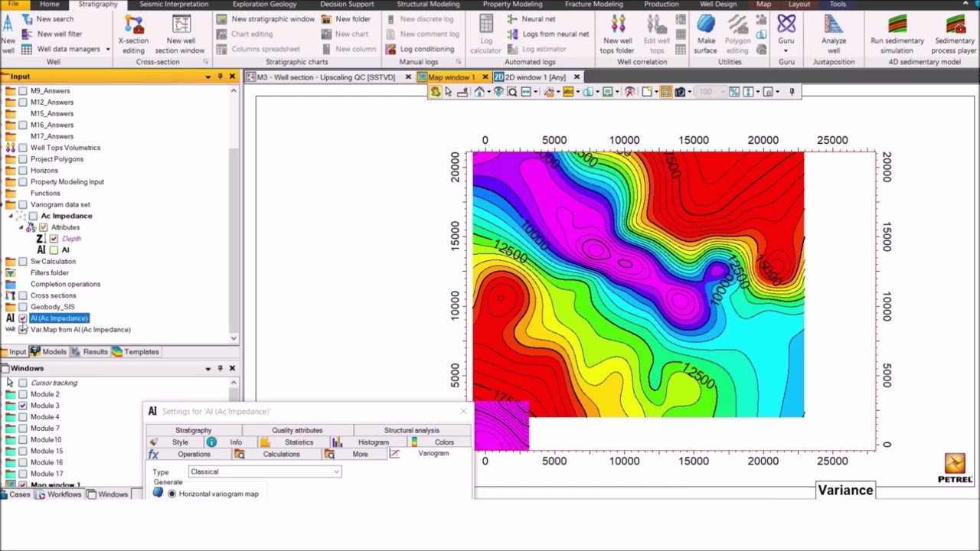Check the Well Tops Volumetrics checkbox
The image size is (980, 551).
[x=23, y=148]
